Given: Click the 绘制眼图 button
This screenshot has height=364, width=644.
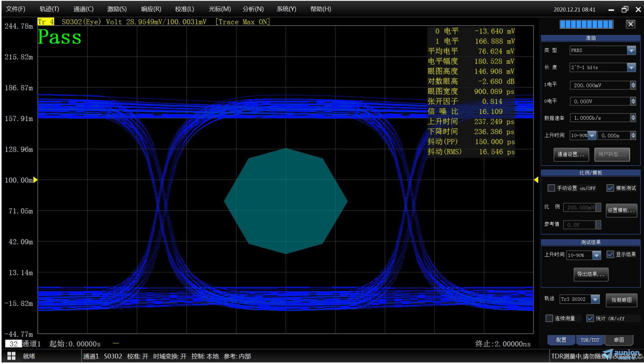Looking at the screenshot, I should 621,300.
